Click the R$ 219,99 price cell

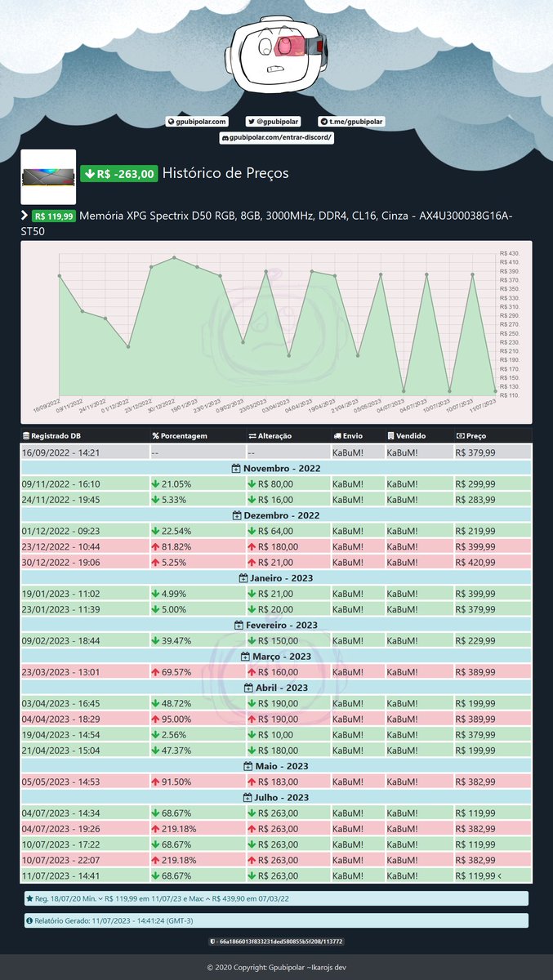(x=493, y=531)
